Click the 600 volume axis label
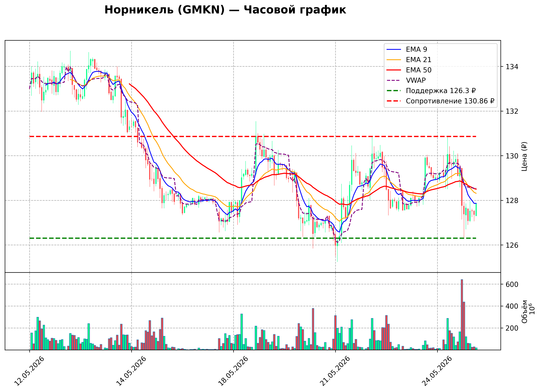The height and width of the screenshot is (392, 541). coord(512,284)
